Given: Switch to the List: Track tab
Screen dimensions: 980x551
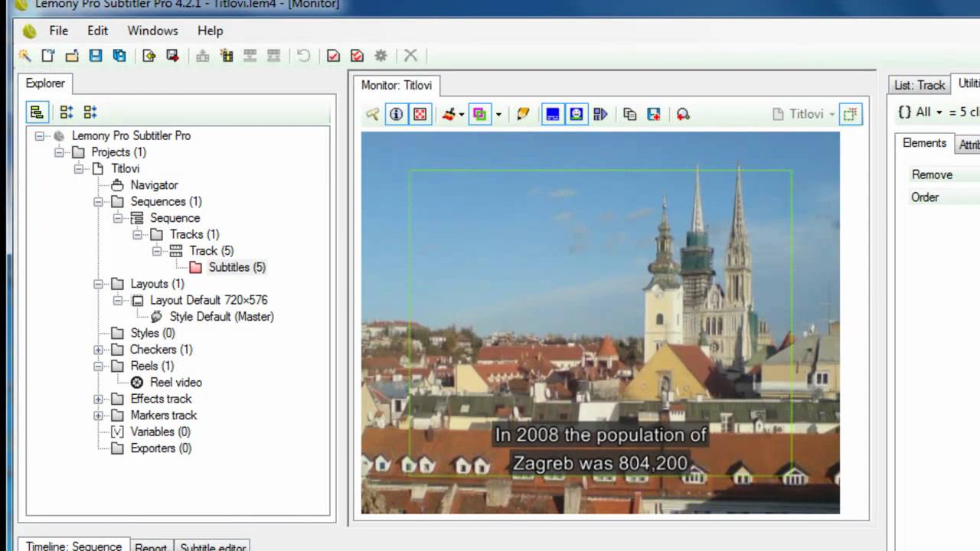Looking at the screenshot, I should pos(920,85).
